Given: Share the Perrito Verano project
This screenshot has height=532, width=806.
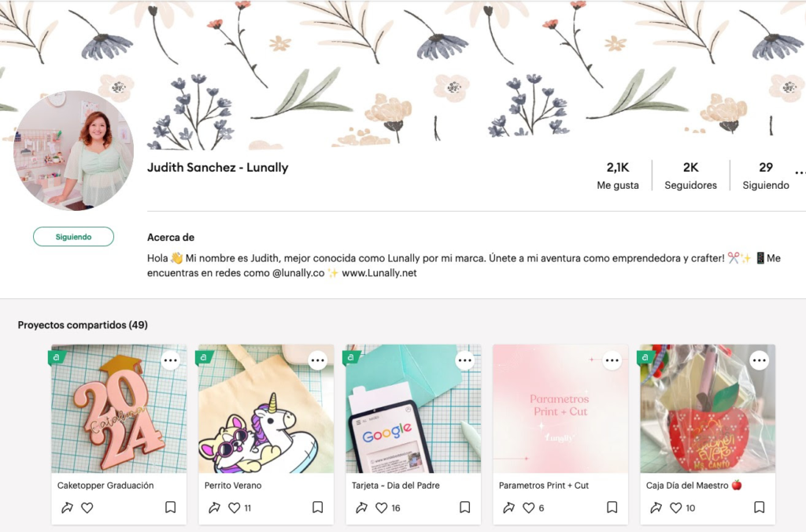Looking at the screenshot, I should [214, 508].
